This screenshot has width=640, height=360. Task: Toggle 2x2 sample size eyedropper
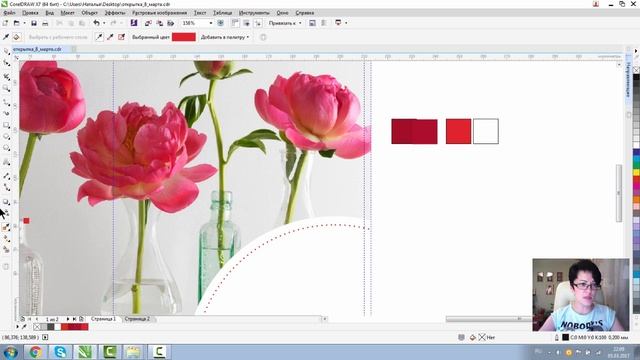(110, 37)
